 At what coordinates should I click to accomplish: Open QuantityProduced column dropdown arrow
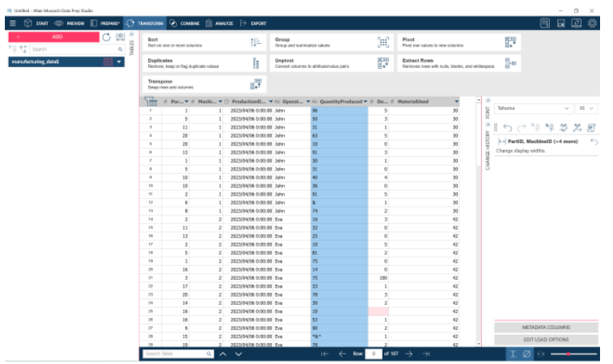[366, 102]
